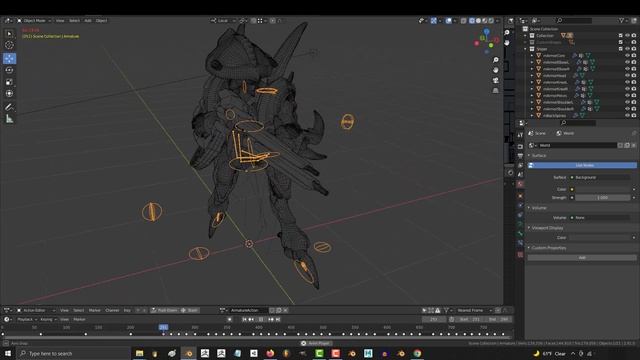The height and width of the screenshot is (360, 640).
Task: Uncheck the Collection exclude checkbox
Action: pos(620,36)
